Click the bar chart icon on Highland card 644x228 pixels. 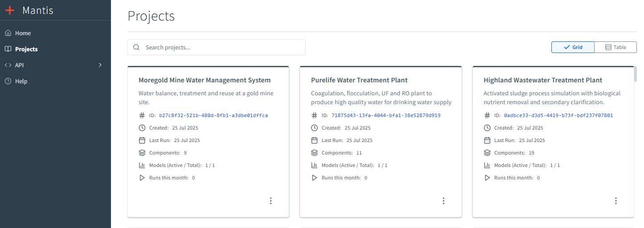(x=487, y=165)
